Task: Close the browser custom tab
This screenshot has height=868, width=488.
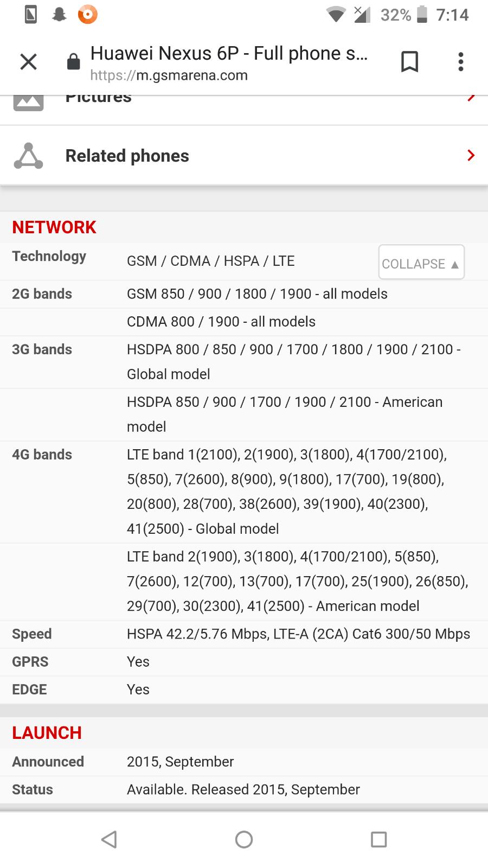Action: coord(28,62)
